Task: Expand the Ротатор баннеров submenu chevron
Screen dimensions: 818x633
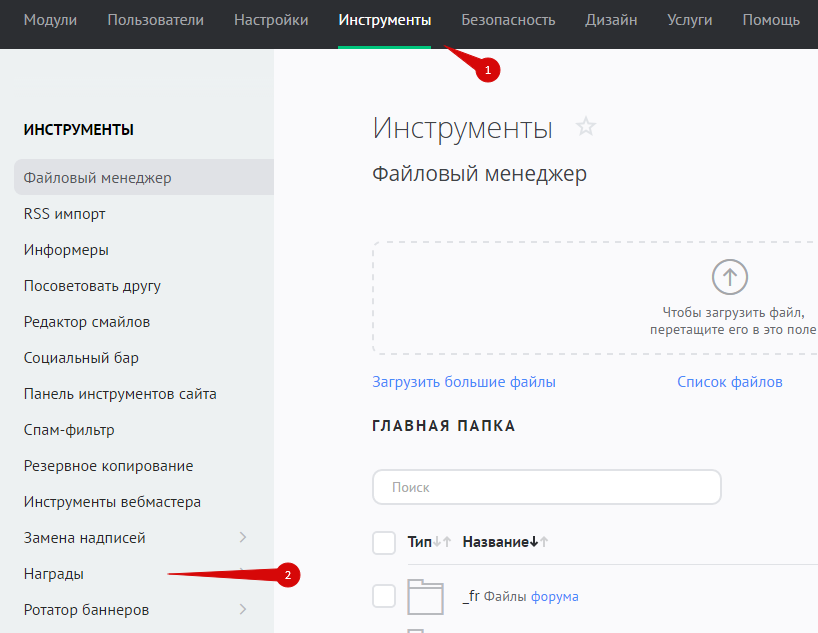Action: (x=243, y=610)
